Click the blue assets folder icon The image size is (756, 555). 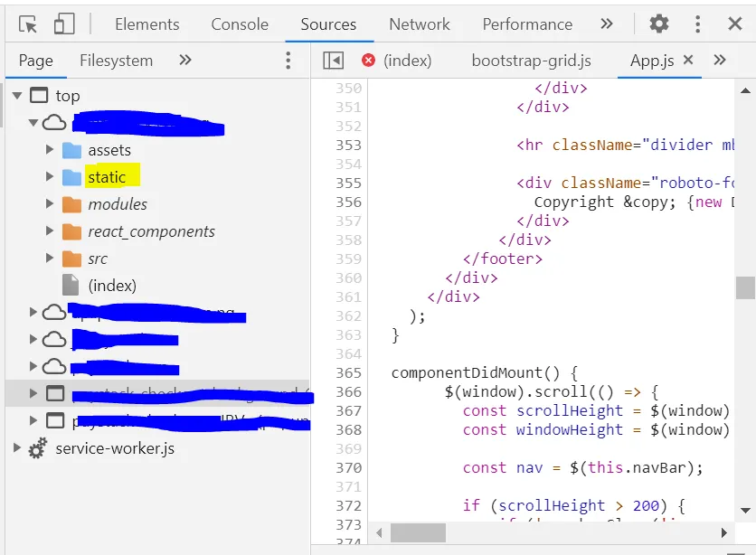(71, 150)
